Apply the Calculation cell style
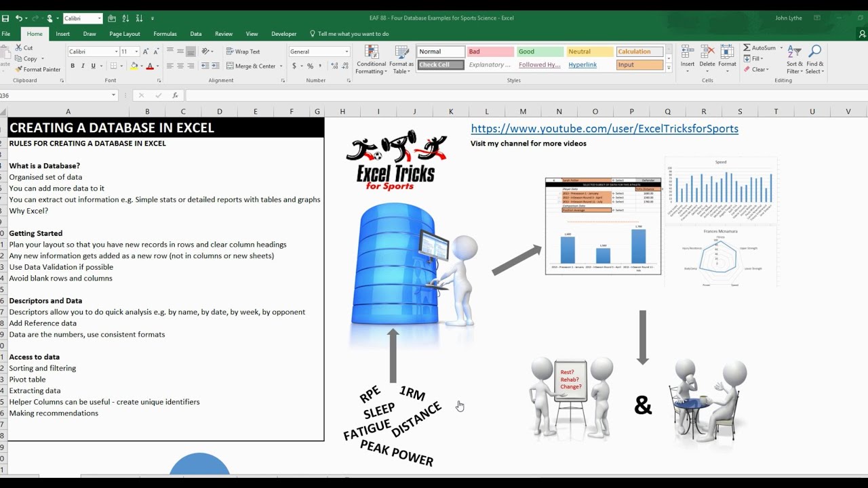 639,52
